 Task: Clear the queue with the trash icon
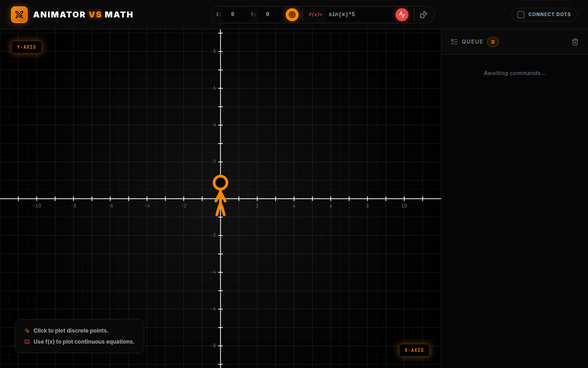(575, 42)
